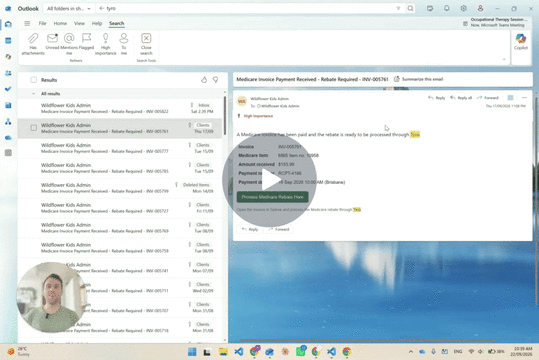Image resolution: width=539 pixels, height=360 pixels.
Task: Open the email for INV-005777
Action: click(x=120, y=148)
